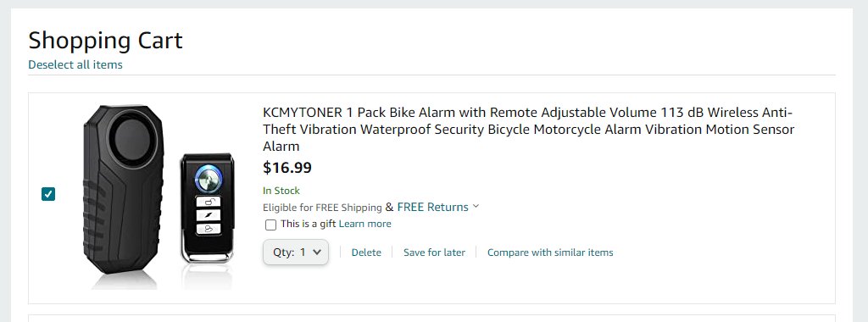Viewport: 868px width, 322px height.
Task: Click the Shopping Cart heading
Action: coord(105,41)
